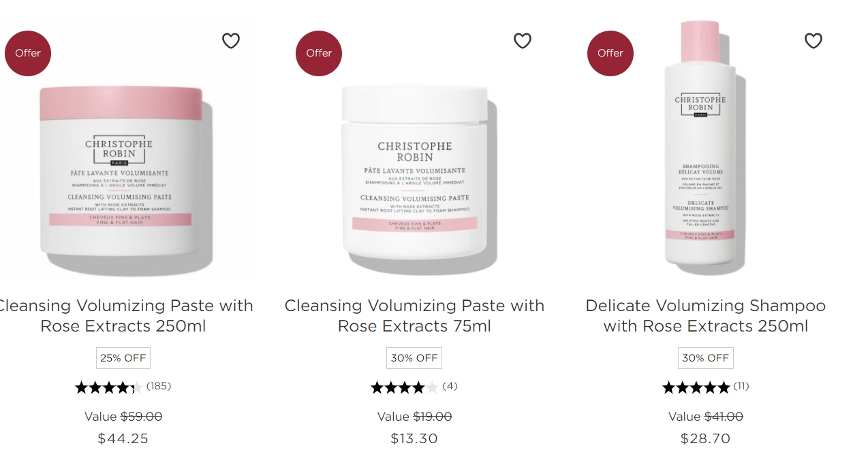Favorite the Cleansing Volumizing Paste 250ml with its heart

(231, 41)
